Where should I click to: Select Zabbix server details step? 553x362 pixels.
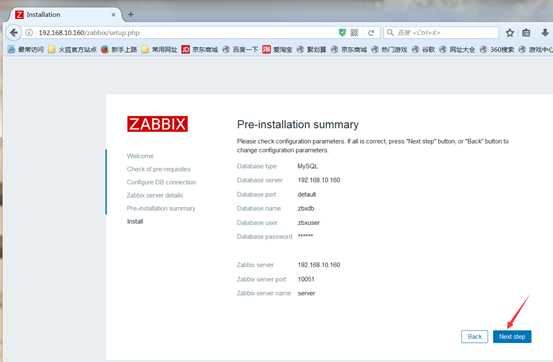[155, 195]
